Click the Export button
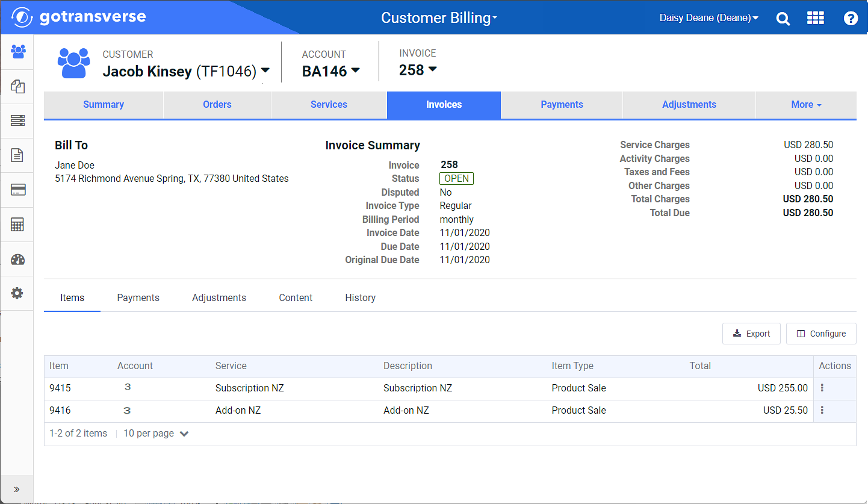This screenshot has width=868, height=504. coord(751,334)
